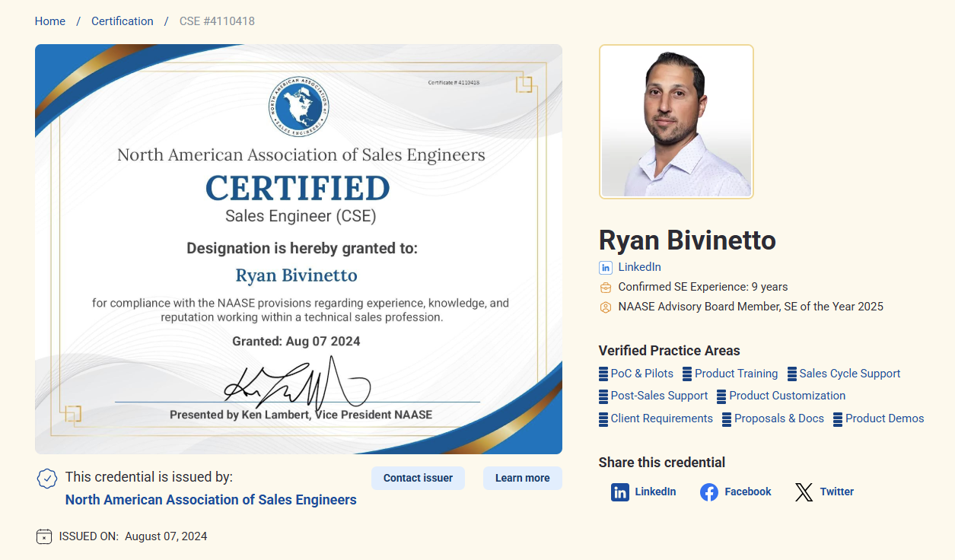Click Share this credential heading
This screenshot has height=560, width=955.
pyautogui.click(x=662, y=463)
